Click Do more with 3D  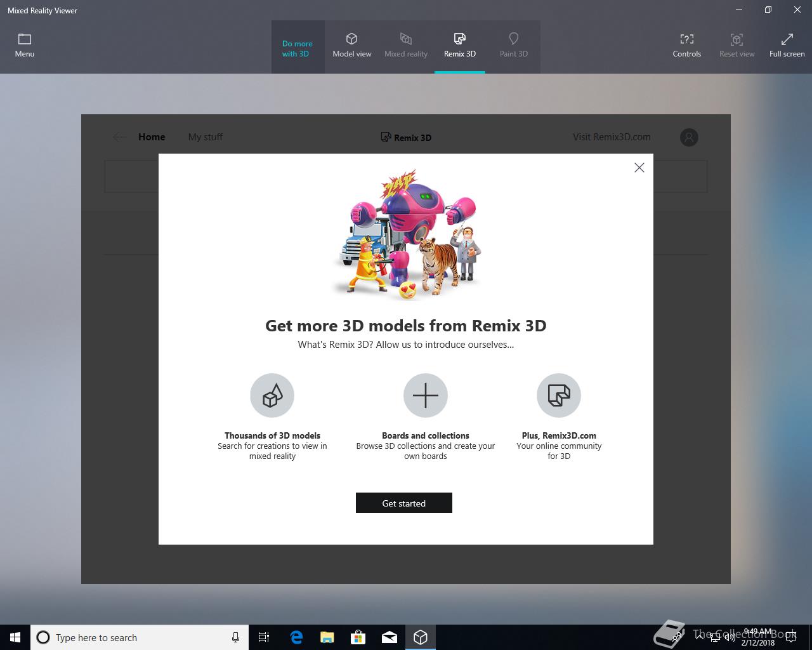[298, 48]
